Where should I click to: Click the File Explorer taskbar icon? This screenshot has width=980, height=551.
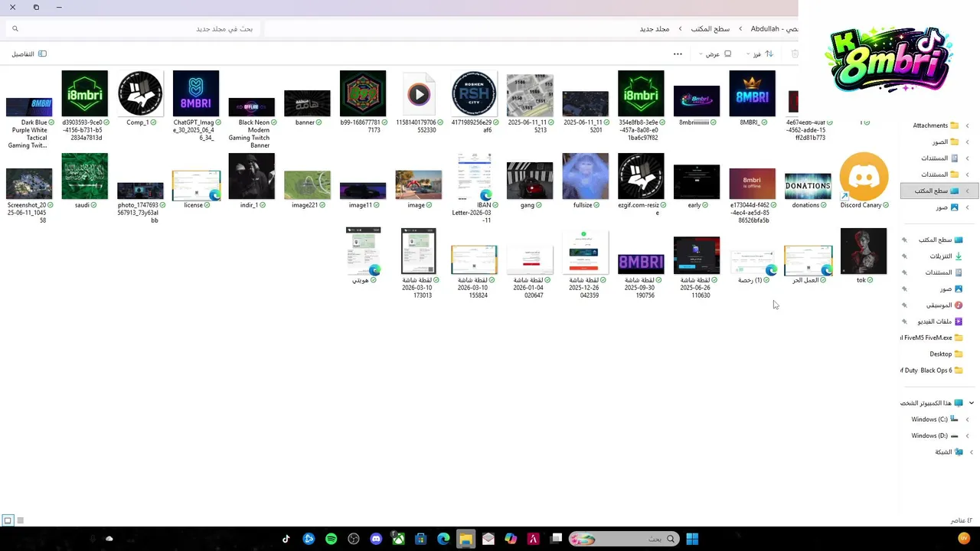465,539
